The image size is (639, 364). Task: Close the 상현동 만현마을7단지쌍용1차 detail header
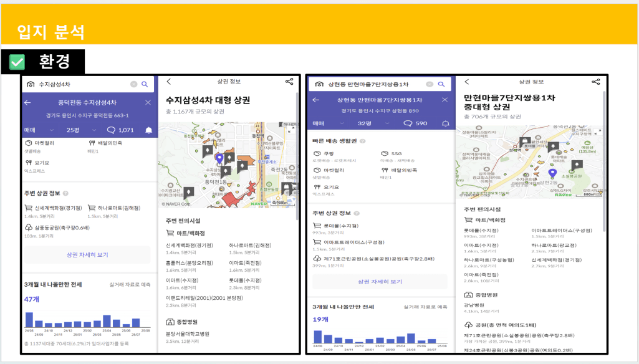point(444,100)
